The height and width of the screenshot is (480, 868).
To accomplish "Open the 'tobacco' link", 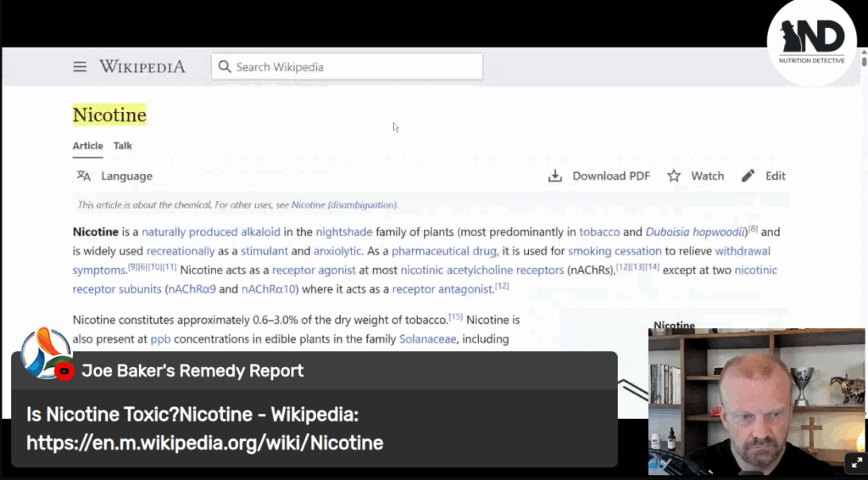I will click(599, 232).
